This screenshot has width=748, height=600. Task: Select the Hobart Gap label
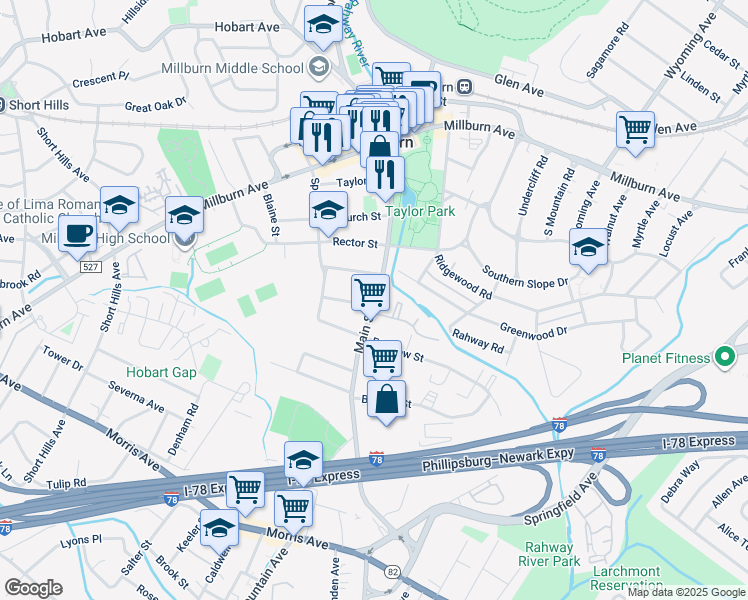[x=161, y=372]
